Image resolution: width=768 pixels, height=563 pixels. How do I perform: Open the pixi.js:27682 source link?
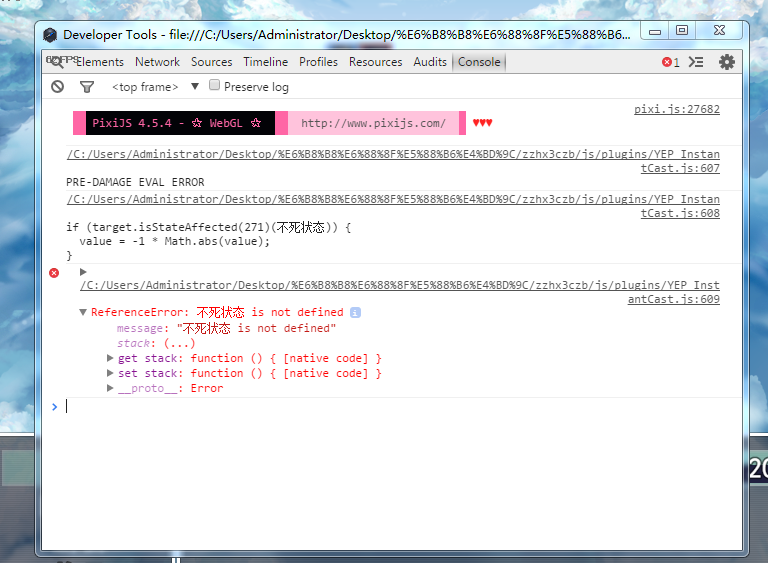677,109
